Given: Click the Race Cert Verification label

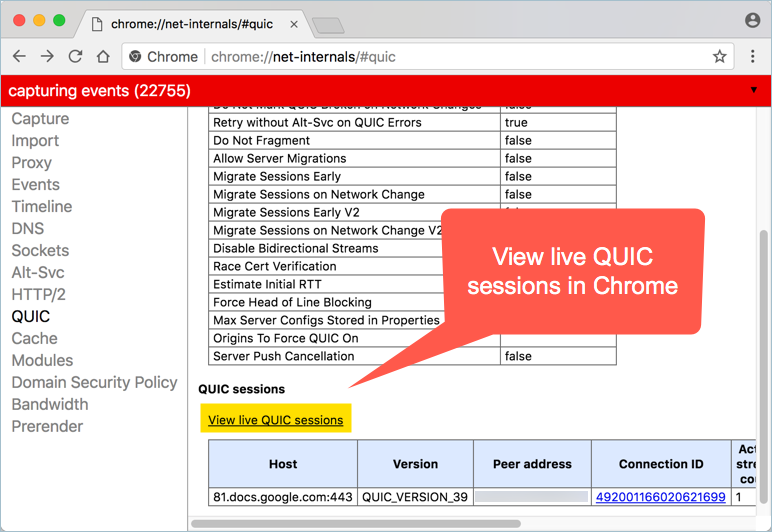Looking at the screenshot, I should click(275, 266).
